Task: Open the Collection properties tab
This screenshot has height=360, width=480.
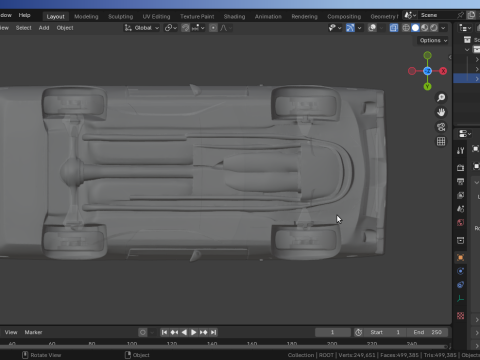Action: pos(461,240)
